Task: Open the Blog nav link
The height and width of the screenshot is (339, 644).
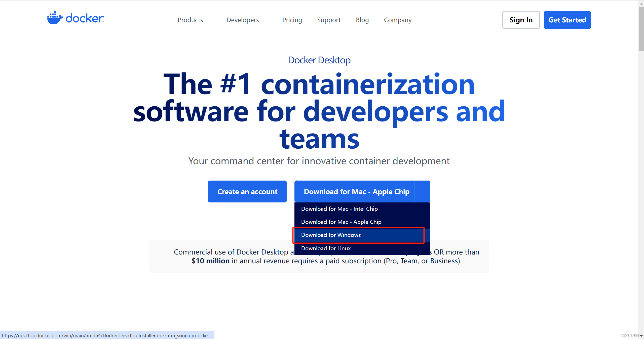Action: pos(362,20)
